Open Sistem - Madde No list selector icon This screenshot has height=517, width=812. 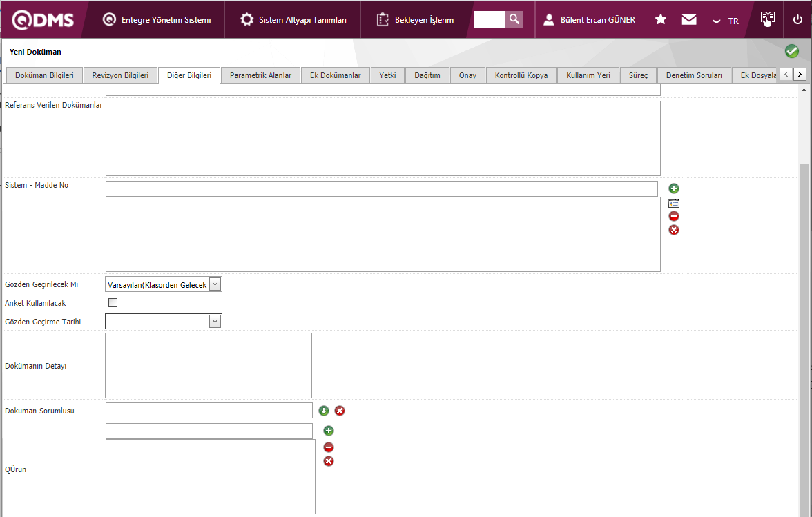(674, 204)
